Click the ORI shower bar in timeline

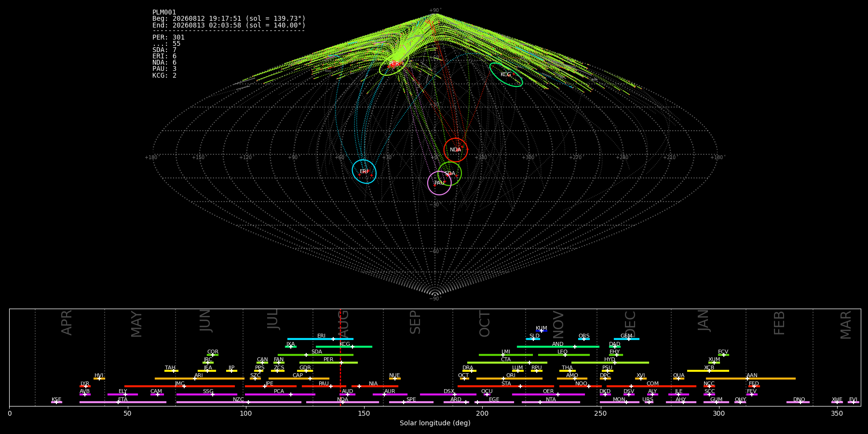point(509,379)
